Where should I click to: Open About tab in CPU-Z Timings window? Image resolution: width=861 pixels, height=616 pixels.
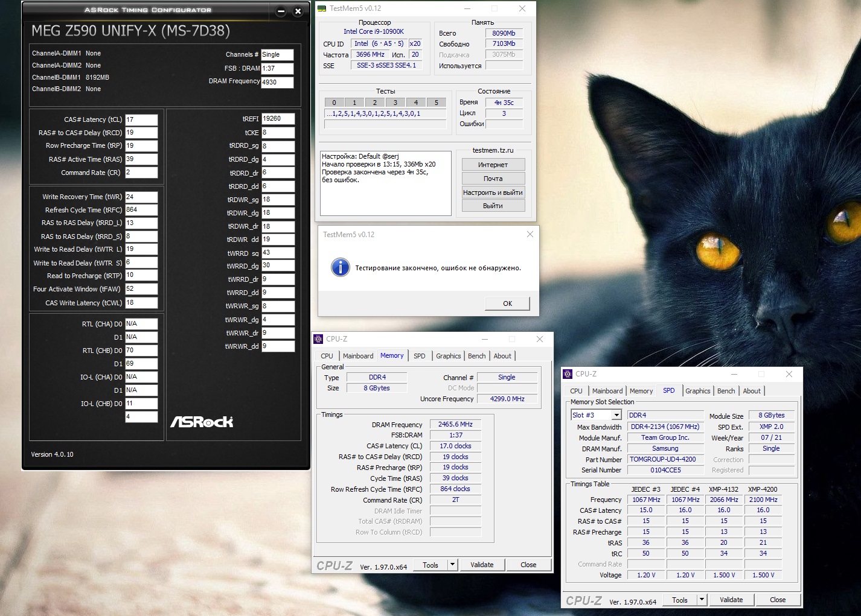click(502, 356)
